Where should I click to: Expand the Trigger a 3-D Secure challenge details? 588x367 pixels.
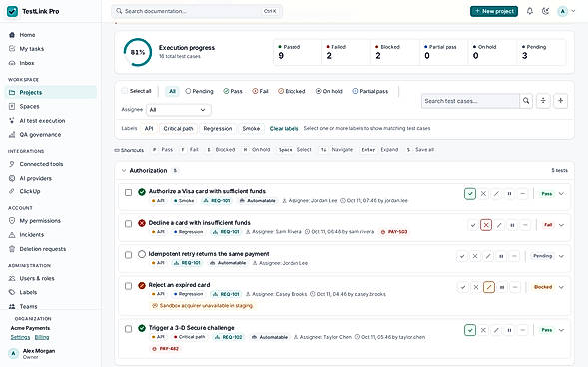click(x=561, y=330)
